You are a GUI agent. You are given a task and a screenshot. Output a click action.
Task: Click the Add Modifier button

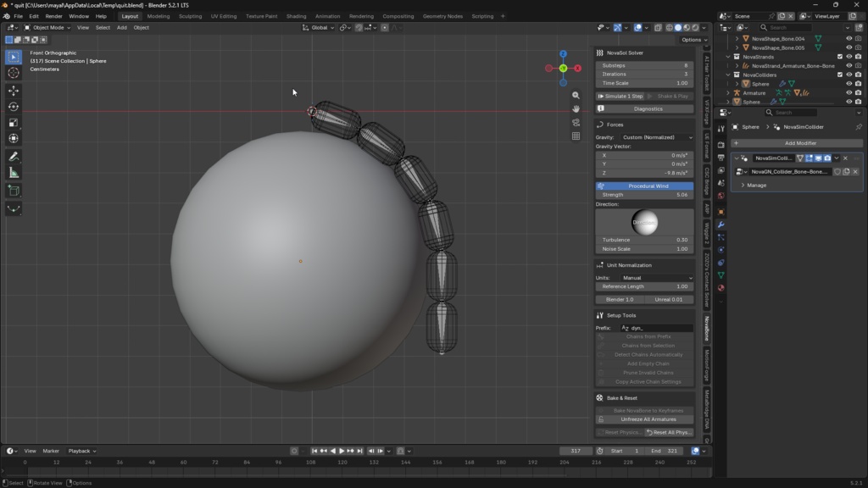pos(797,143)
